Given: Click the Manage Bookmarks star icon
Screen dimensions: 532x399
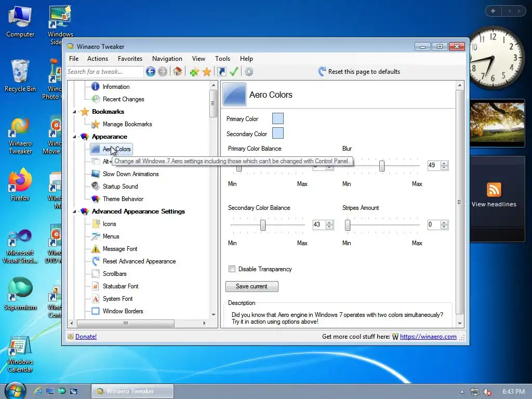Looking at the screenshot, I should 96,124.
